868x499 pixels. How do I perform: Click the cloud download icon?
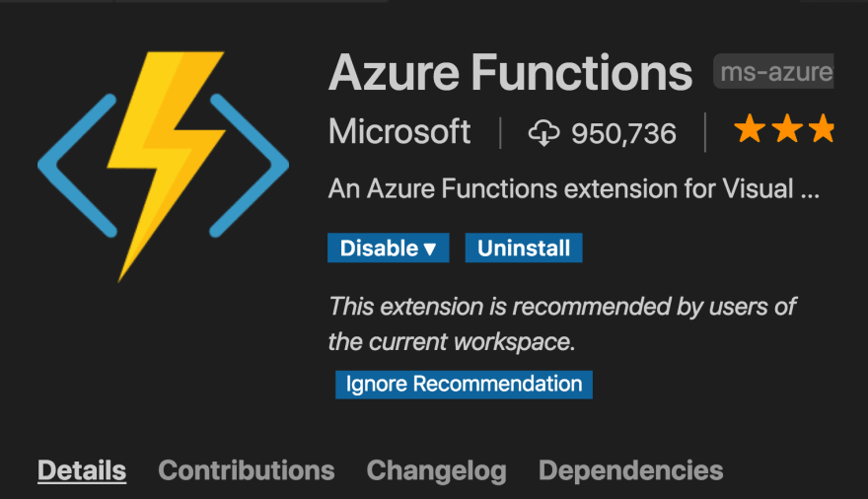pos(543,133)
